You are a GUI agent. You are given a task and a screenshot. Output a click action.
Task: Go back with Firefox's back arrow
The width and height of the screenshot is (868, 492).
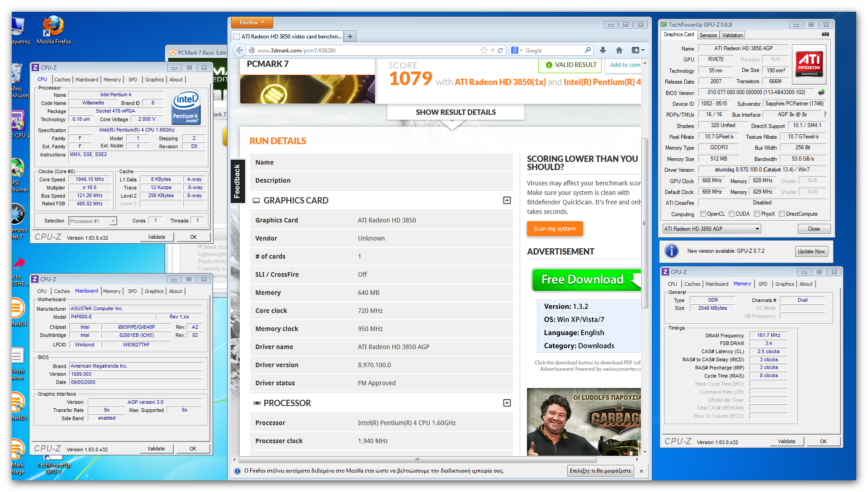click(x=240, y=50)
